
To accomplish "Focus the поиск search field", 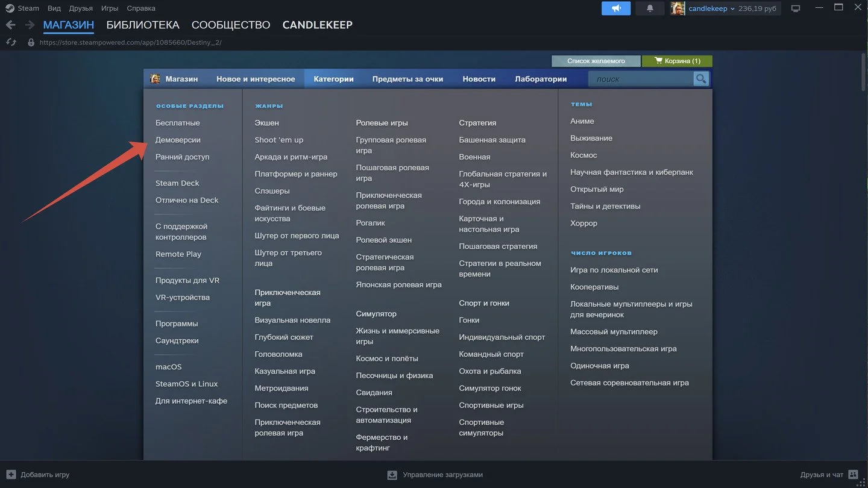I will 641,79.
